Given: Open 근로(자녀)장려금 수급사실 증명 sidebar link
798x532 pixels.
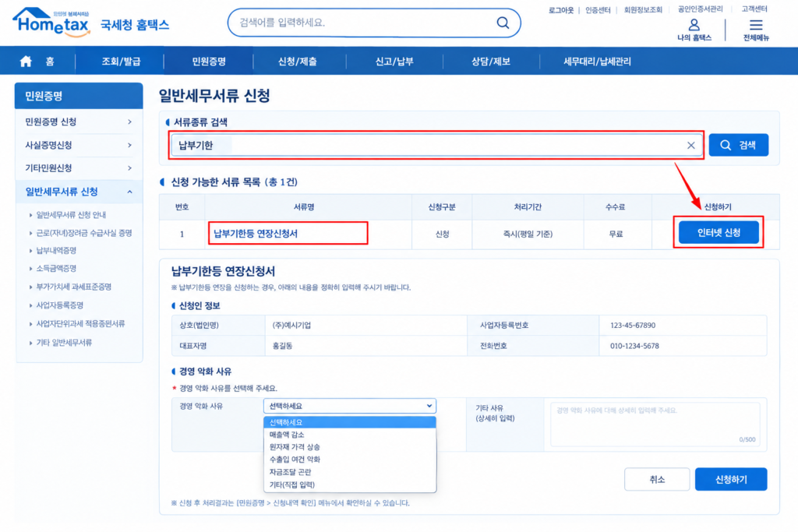Looking at the screenshot, I should click(x=83, y=233).
